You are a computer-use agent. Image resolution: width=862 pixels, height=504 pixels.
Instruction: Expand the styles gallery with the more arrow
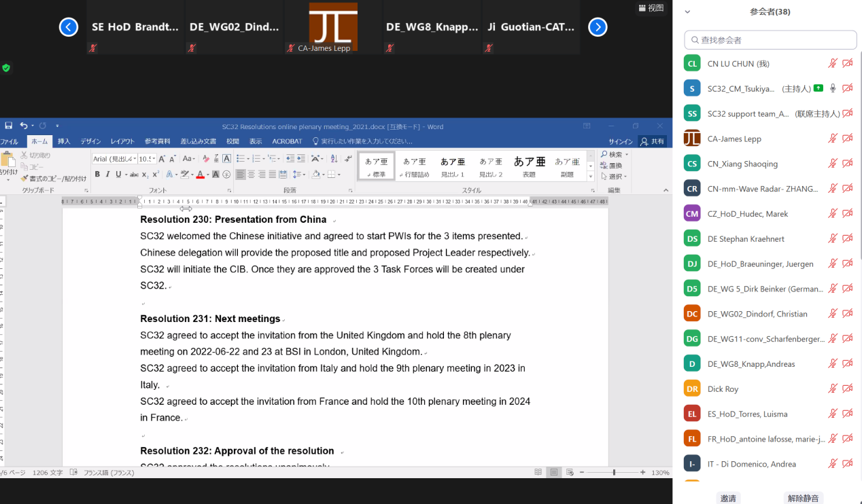coord(591,175)
